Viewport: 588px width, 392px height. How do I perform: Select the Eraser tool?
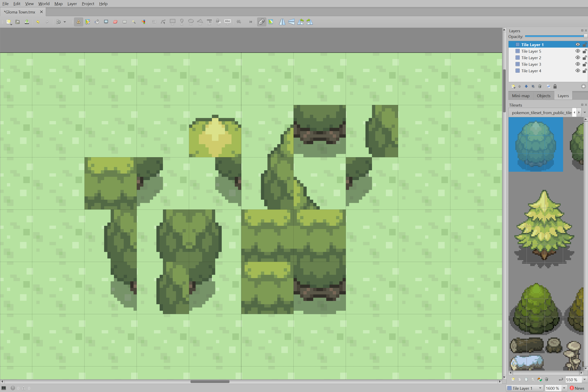[115, 22]
